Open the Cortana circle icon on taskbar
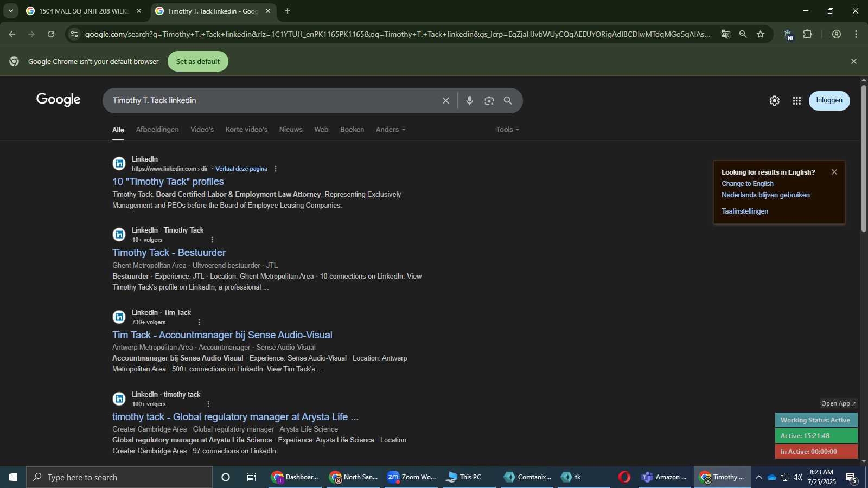 tap(226, 477)
